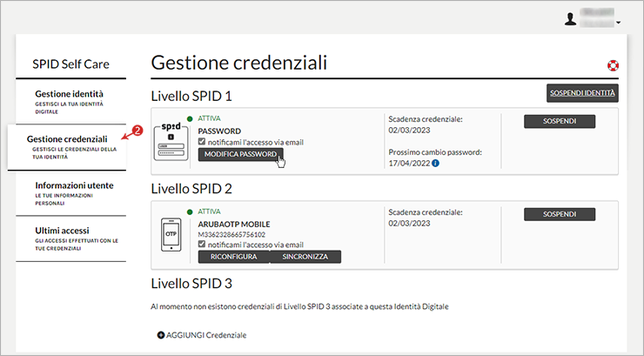Open Informazioni utente menu section
644x356 pixels.
pos(70,193)
